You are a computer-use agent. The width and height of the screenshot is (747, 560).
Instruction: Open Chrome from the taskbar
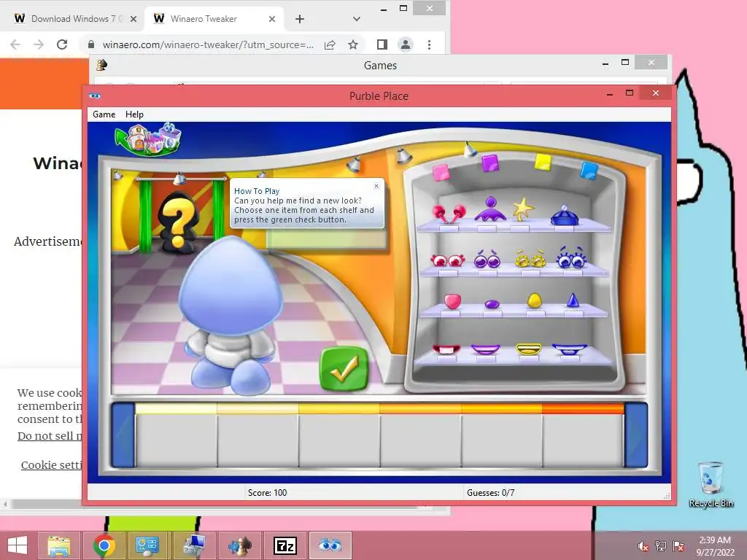click(104, 545)
